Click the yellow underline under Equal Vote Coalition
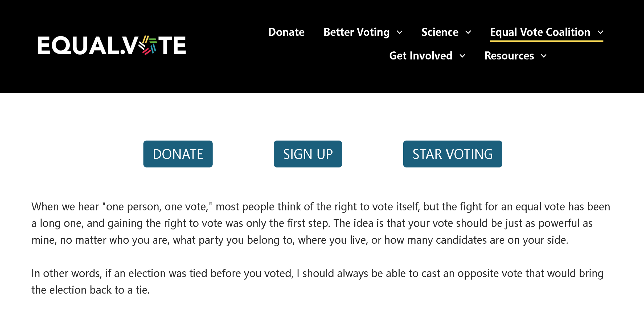 click(x=546, y=41)
